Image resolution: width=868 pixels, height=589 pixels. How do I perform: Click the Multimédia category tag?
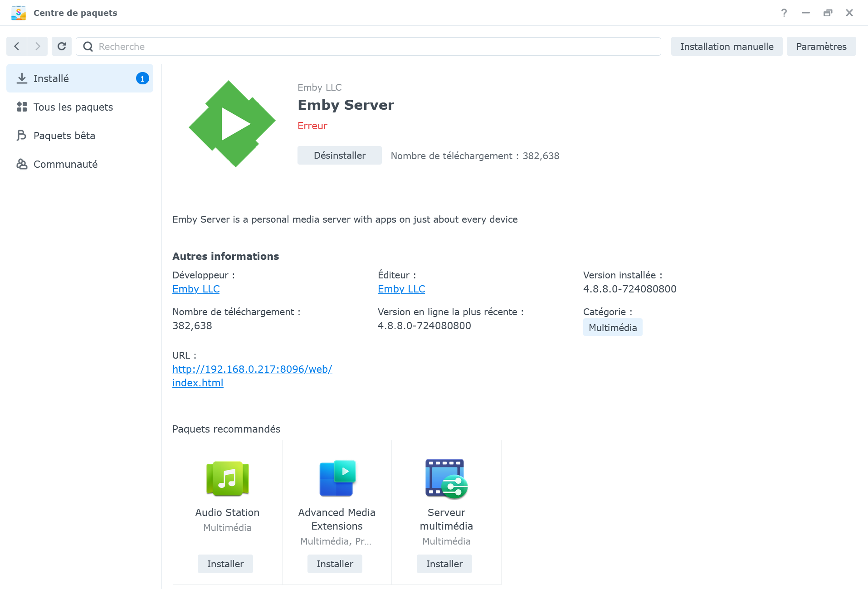[613, 327]
